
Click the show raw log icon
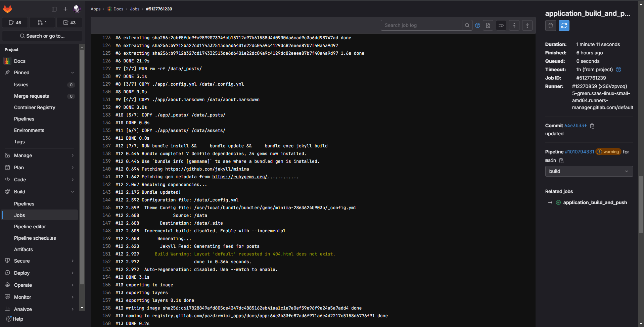[488, 25]
